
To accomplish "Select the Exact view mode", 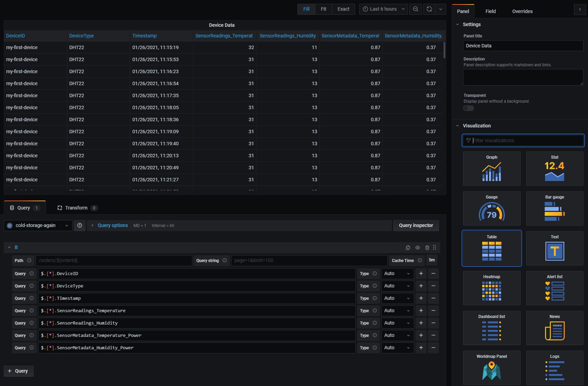I will point(343,9).
